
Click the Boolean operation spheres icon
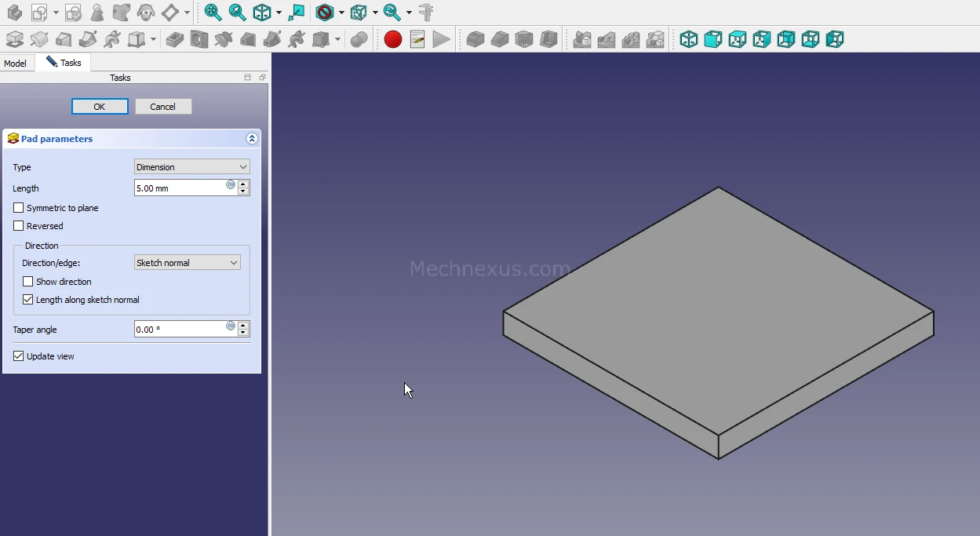pyautogui.click(x=359, y=39)
